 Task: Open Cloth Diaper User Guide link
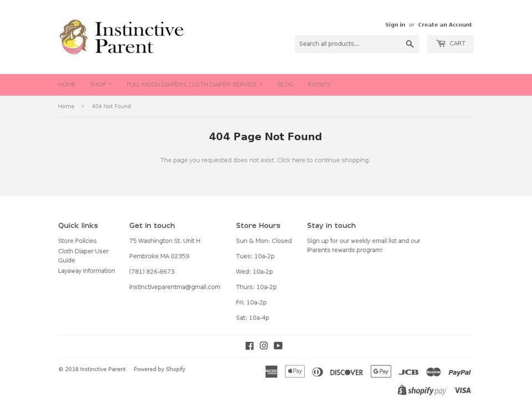tap(83, 256)
